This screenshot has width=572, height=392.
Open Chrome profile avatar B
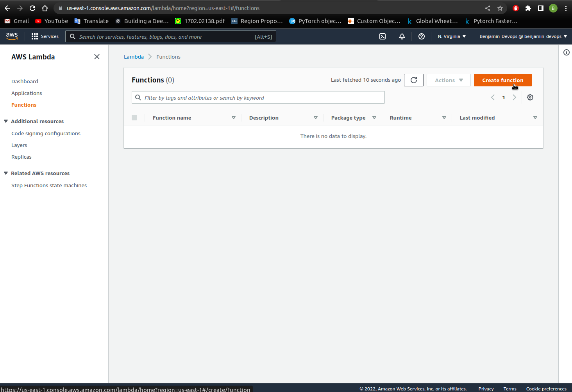(x=553, y=8)
